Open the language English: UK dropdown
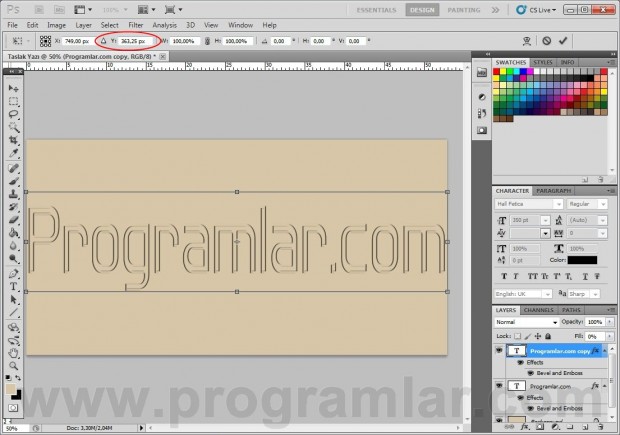The height and width of the screenshot is (435, 620). (x=547, y=294)
